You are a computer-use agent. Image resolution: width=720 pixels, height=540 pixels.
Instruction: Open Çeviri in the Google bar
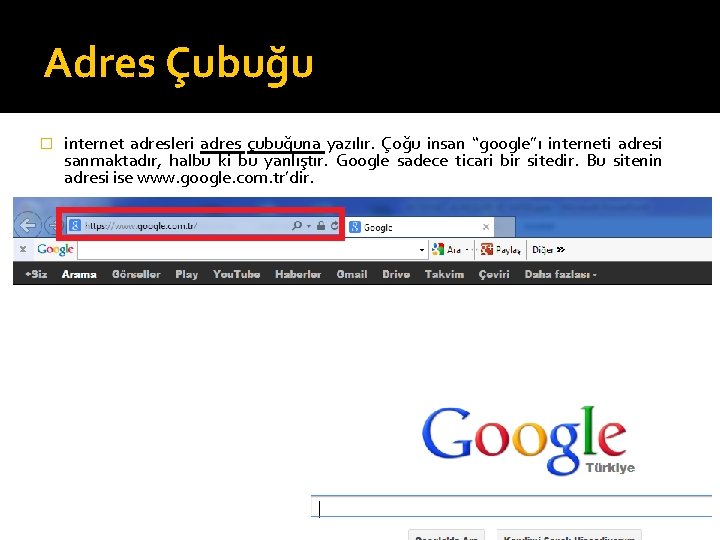(494, 274)
